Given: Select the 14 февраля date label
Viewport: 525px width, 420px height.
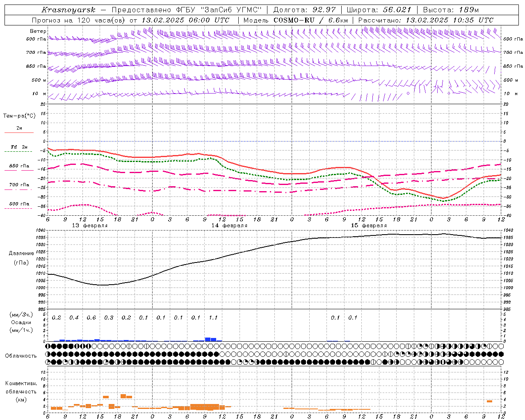Looking at the screenshot, I should click(x=229, y=226).
